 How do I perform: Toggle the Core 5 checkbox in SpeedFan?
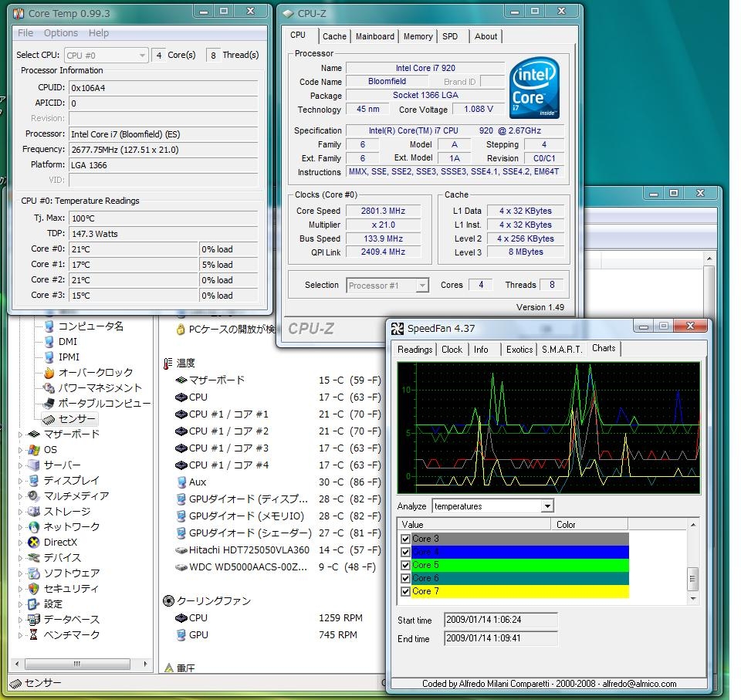[x=405, y=565]
